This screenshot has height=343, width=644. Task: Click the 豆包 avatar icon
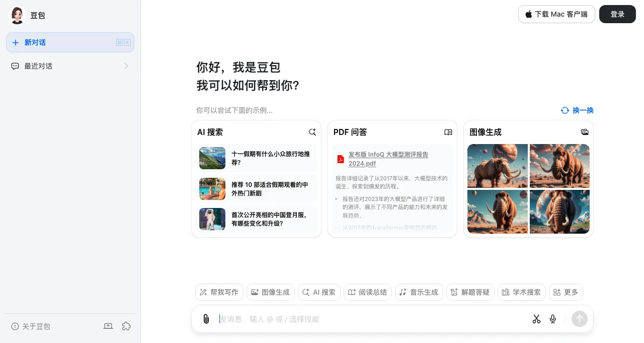[x=17, y=15]
